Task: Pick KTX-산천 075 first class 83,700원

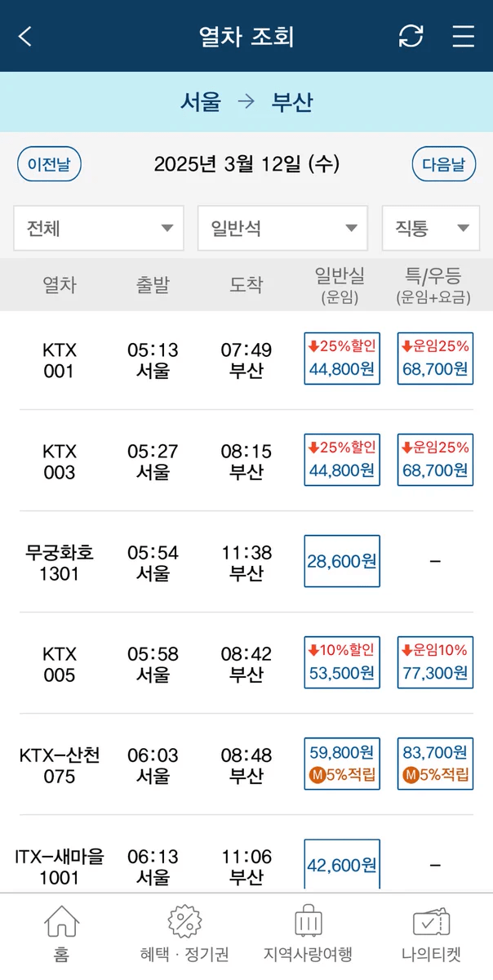Action: (435, 764)
